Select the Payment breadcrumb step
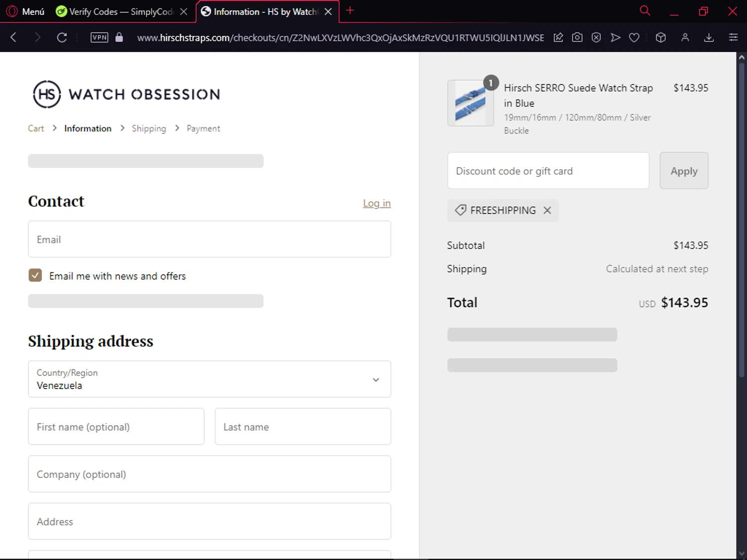The image size is (747, 560). tap(203, 128)
